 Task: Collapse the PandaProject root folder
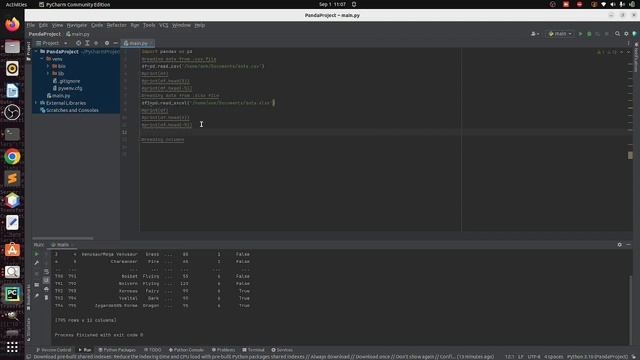[36, 51]
